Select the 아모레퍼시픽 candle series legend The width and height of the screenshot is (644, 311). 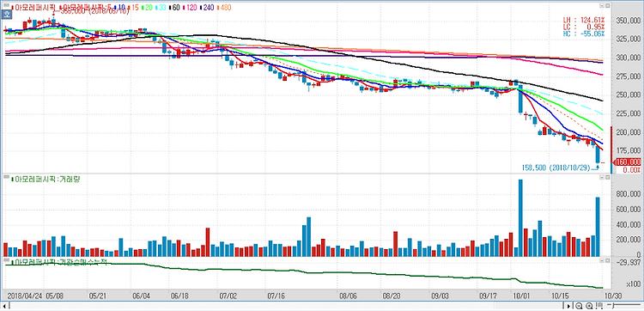[33, 8]
